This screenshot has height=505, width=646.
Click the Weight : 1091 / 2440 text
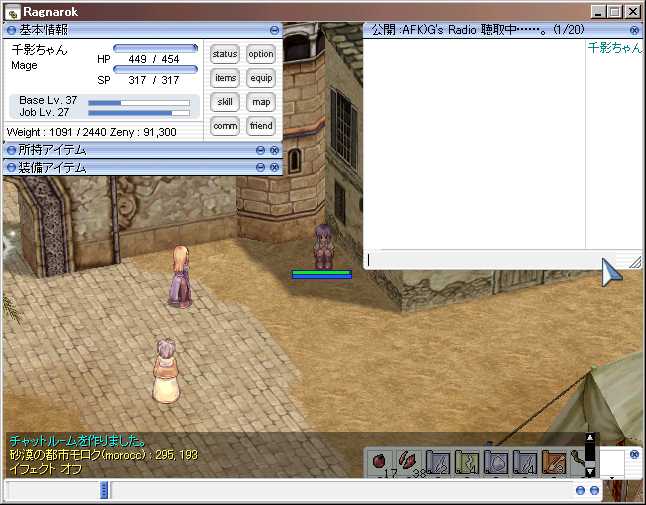click(x=57, y=132)
